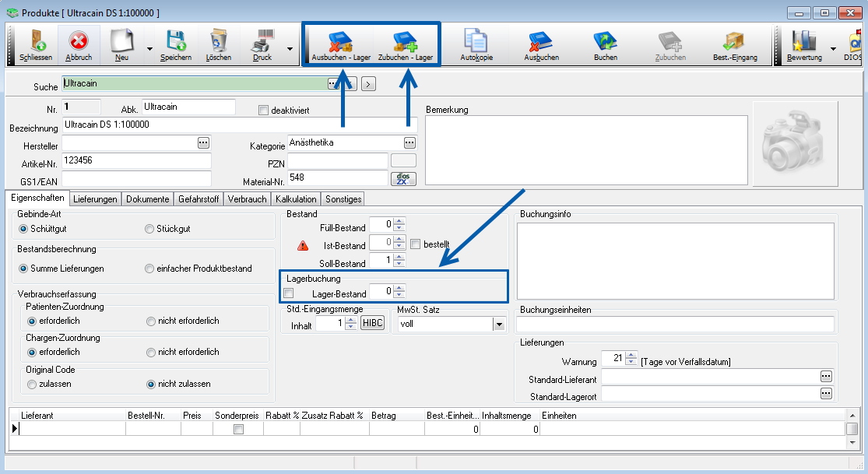This screenshot has height=474, width=868.
Task: Open search field ellipsis button
Action: 332,83
